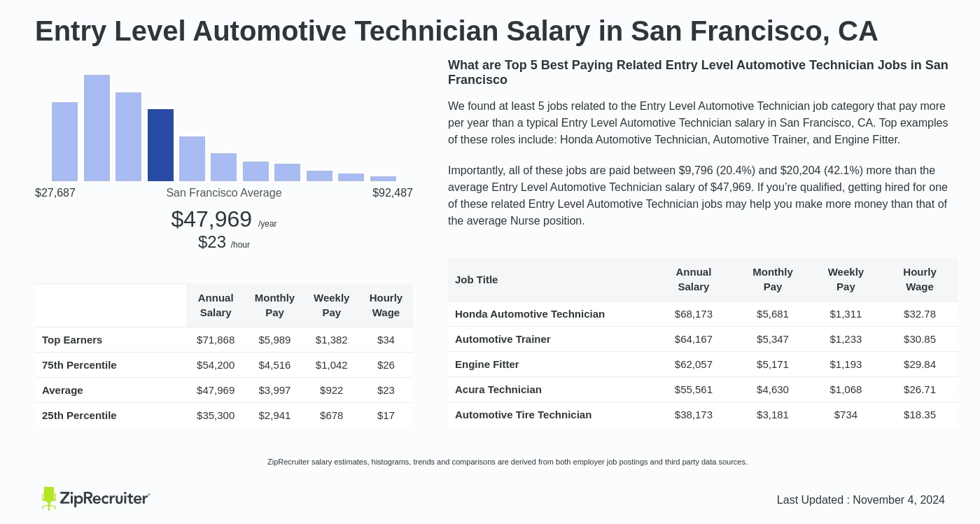This screenshot has width=980, height=524.
Task: Click the highlighted dark blue histogram bar
Action: [160, 145]
